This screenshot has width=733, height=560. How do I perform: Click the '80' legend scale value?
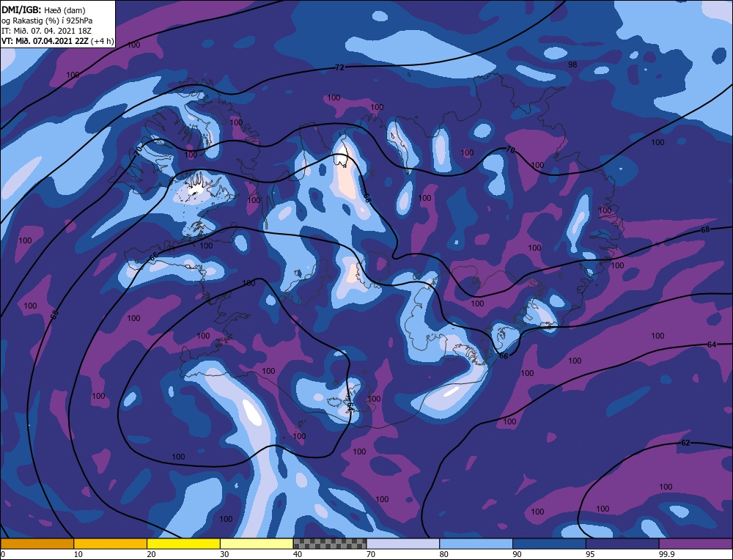click(x=443, y=554)
